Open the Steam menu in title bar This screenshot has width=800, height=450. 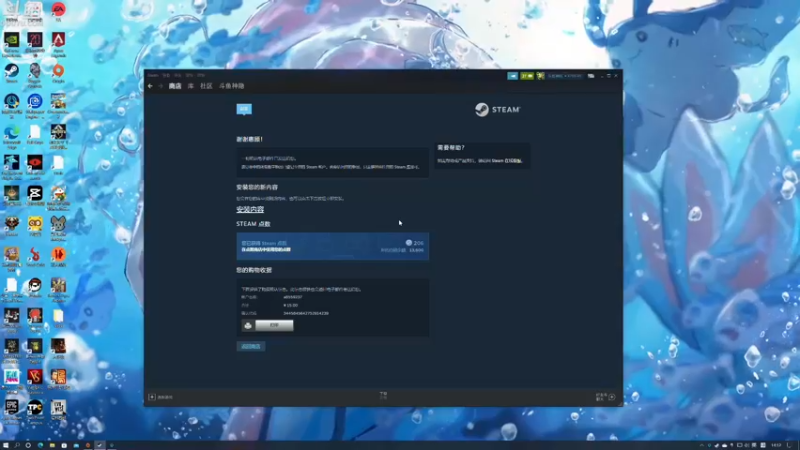coord(153,76)
